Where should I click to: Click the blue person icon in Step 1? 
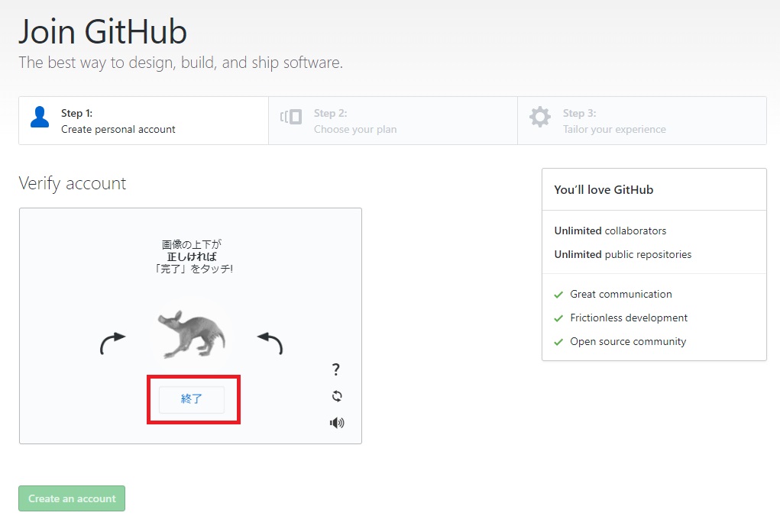click(x=40, y=118)
